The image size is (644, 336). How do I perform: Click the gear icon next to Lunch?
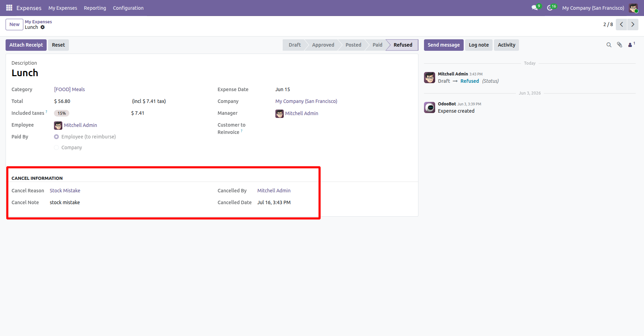point(42,27)
